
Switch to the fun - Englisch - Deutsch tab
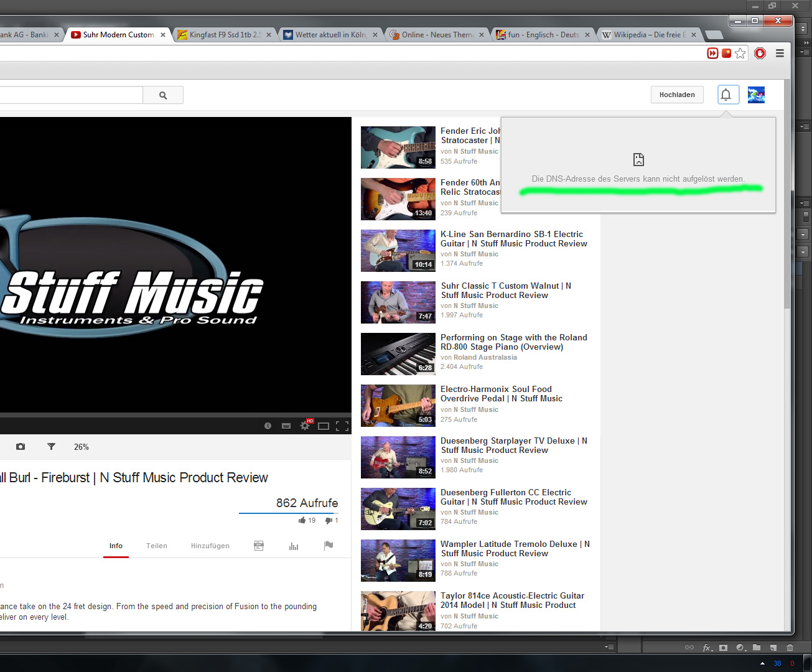point(543,35)
